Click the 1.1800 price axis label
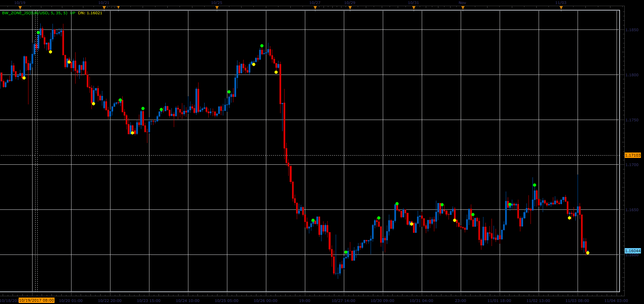 (632, 75)
